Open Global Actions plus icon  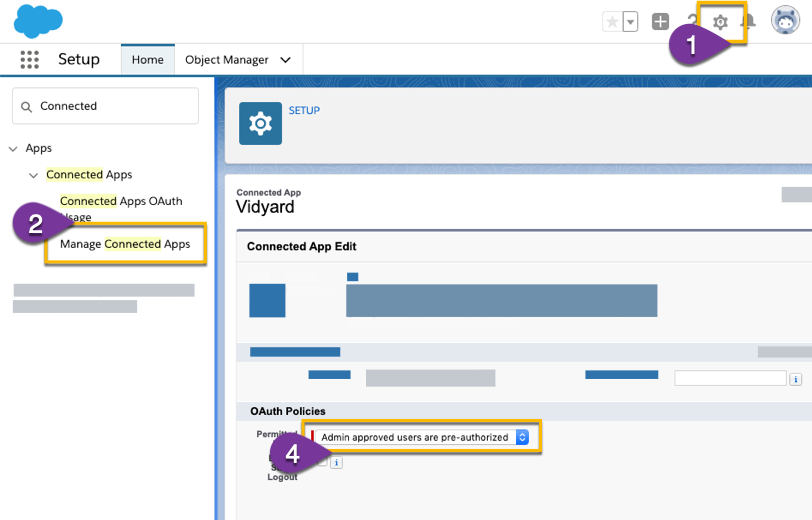(660, 22)
